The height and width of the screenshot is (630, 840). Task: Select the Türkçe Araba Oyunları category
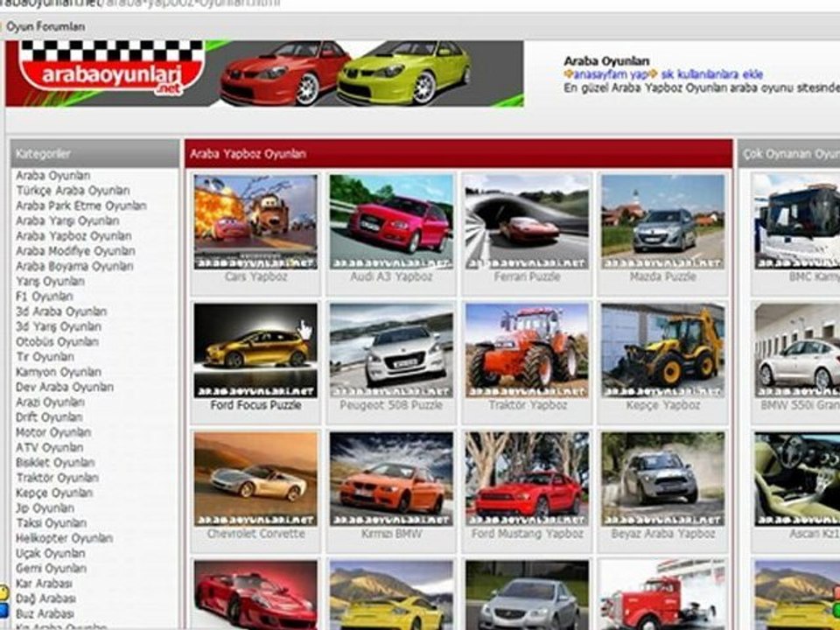click(x=73, y=191)
